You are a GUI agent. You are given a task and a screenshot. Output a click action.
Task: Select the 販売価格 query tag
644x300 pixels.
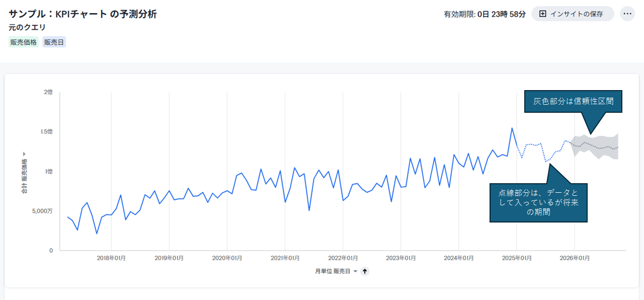(x=23, y=42)
